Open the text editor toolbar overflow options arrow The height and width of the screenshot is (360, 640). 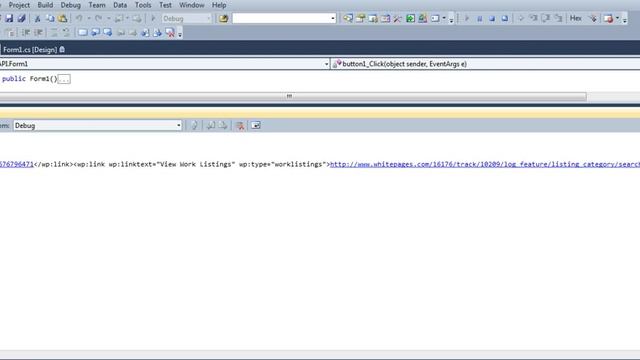(x=180, y=33)
